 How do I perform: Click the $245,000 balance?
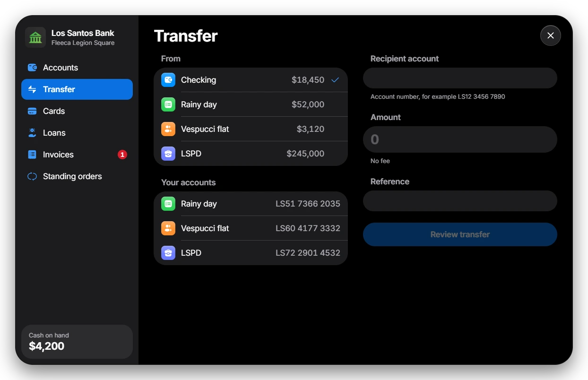pos(305,154)
